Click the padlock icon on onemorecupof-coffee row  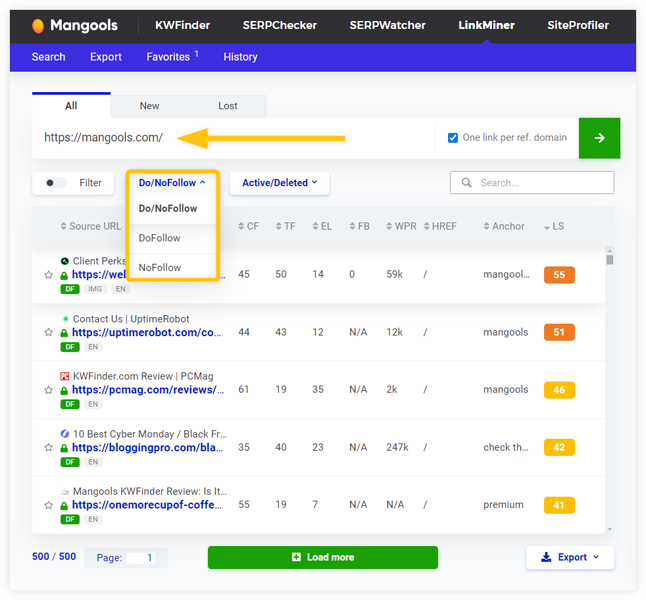click(64, 505)
